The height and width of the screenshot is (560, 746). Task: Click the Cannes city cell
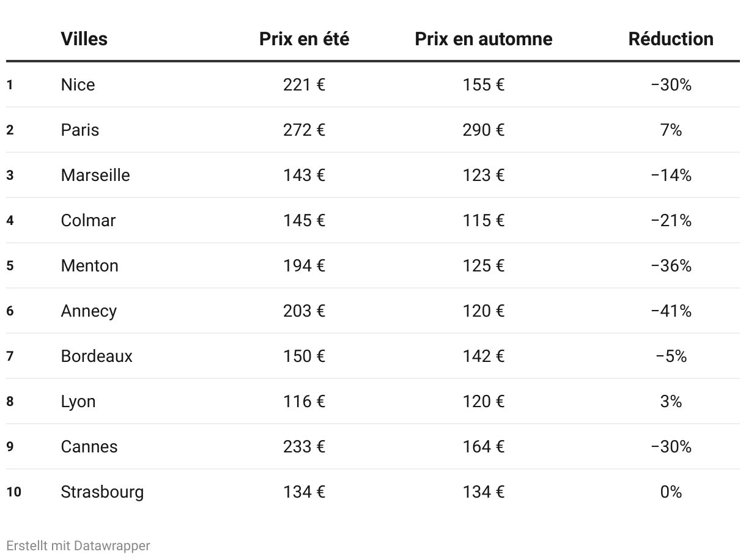point(89,446)
